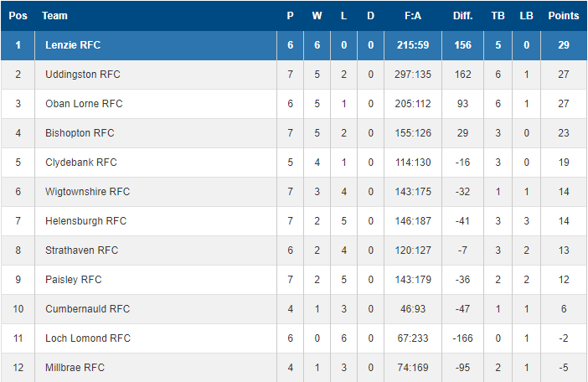
Task: Select the Pos column header
Action: 18,16
